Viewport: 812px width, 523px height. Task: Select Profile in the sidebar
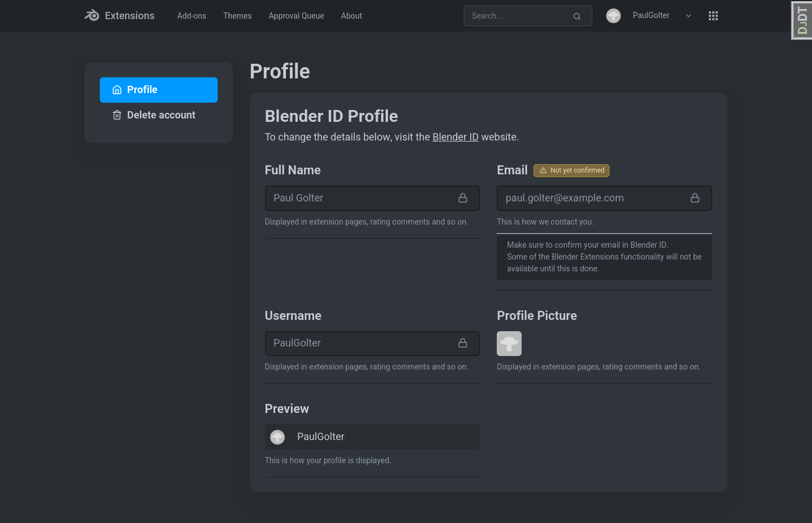tap(158, 90)
